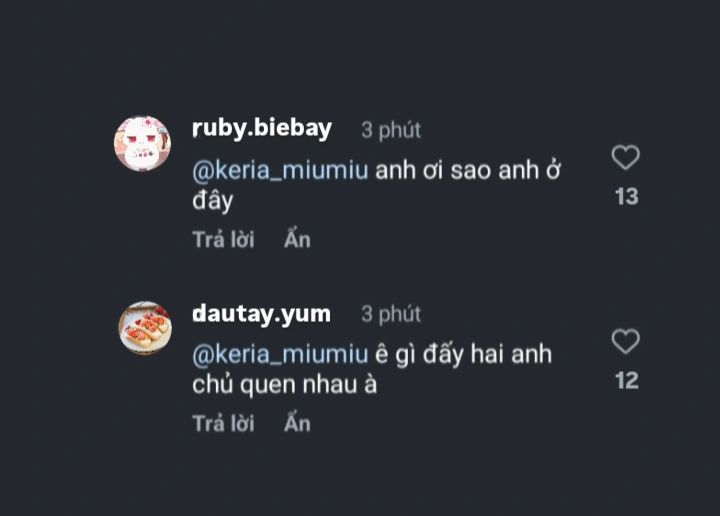Tap @keria_miumiu mention in dautay.yum's comment
This screenshot has width=720, height=516.
280,355
